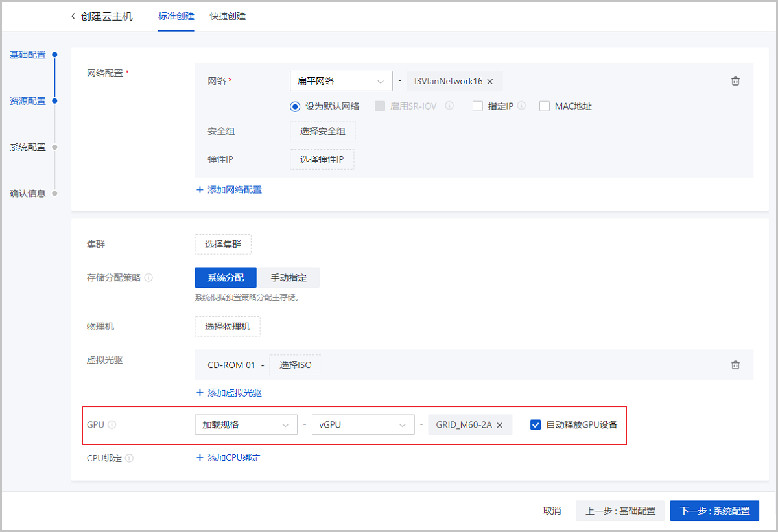Image resolution: width=778 pixels, height=532 pixels.
Task: Switch to the 快捷创建 tab
Action: [228, 16]
